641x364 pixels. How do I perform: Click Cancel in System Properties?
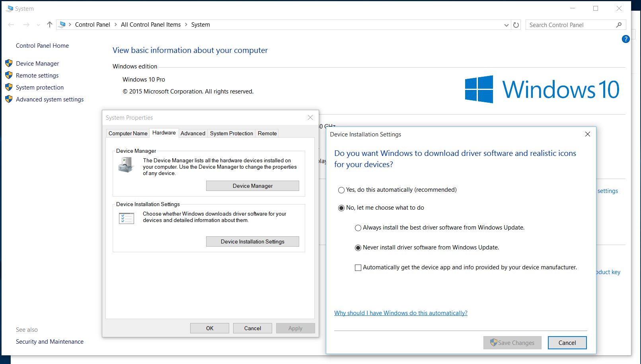(x=253, y=328)
